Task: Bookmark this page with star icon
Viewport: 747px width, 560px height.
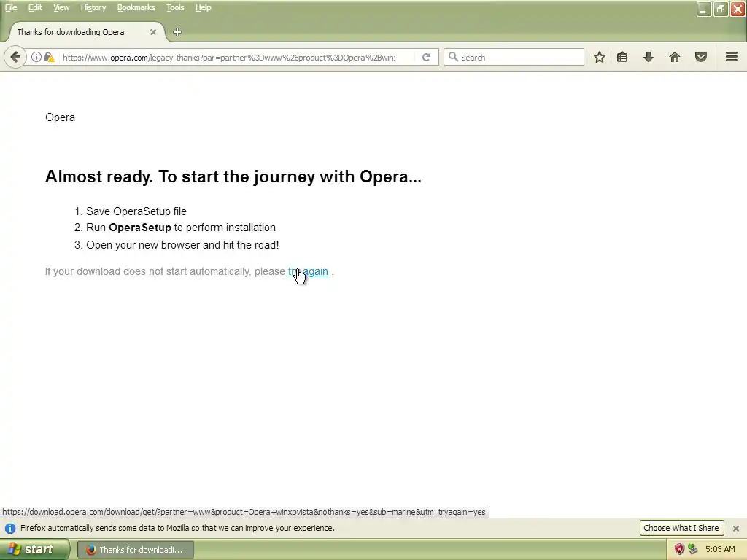Action: click(x=600, y=57)
